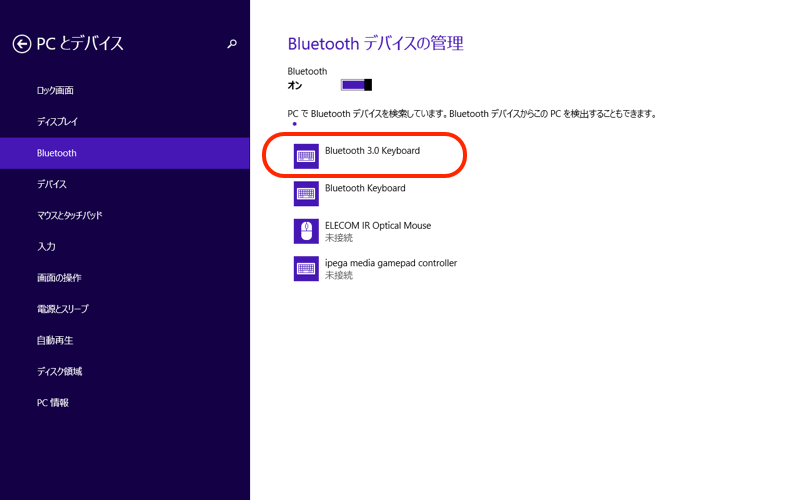
Task: Open the 自動再生 settings page
Action: 53,340
